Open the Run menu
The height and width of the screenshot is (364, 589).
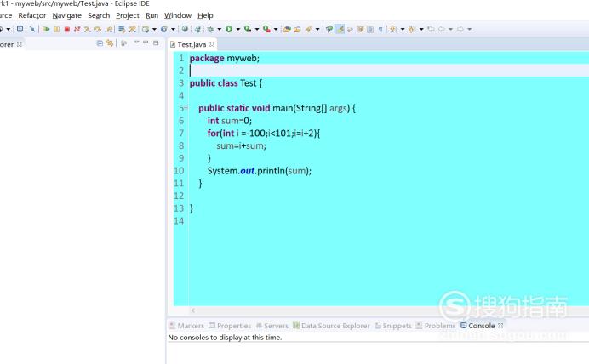coord(152,15)
